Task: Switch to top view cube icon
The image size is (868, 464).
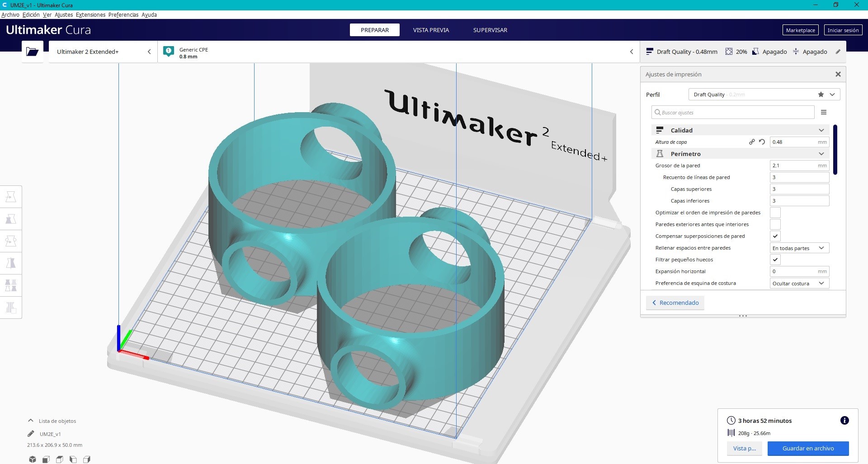Action: (x=60, y=459)
